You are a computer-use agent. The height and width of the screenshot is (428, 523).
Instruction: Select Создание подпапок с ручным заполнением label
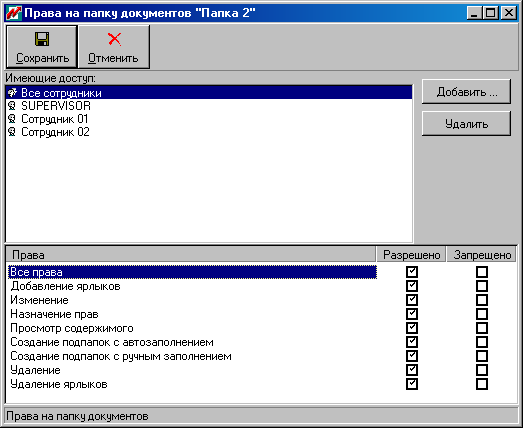[x=121, y=356]
